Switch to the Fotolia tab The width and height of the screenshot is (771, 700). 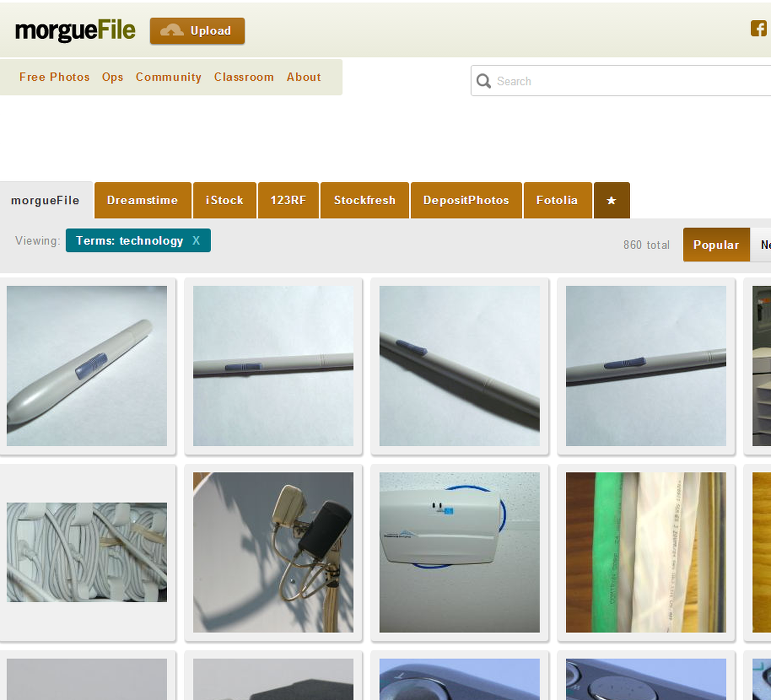(x=557, y=200)
